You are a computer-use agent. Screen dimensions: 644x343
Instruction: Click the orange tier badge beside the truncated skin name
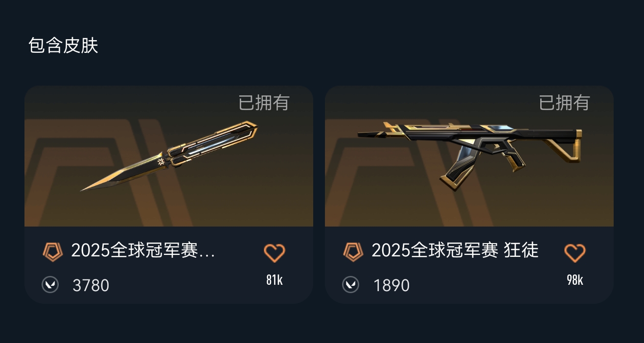[52, 252]
